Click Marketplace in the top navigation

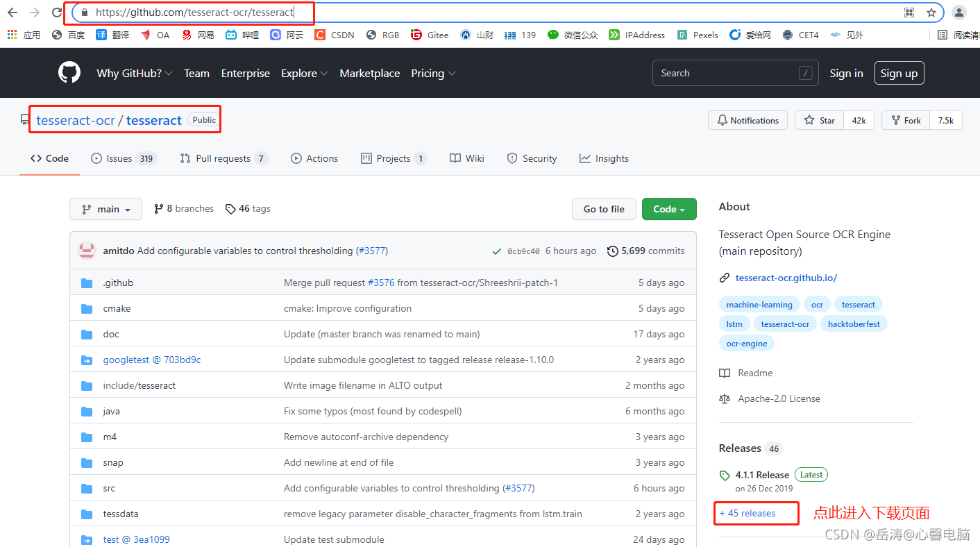point(369,73)
